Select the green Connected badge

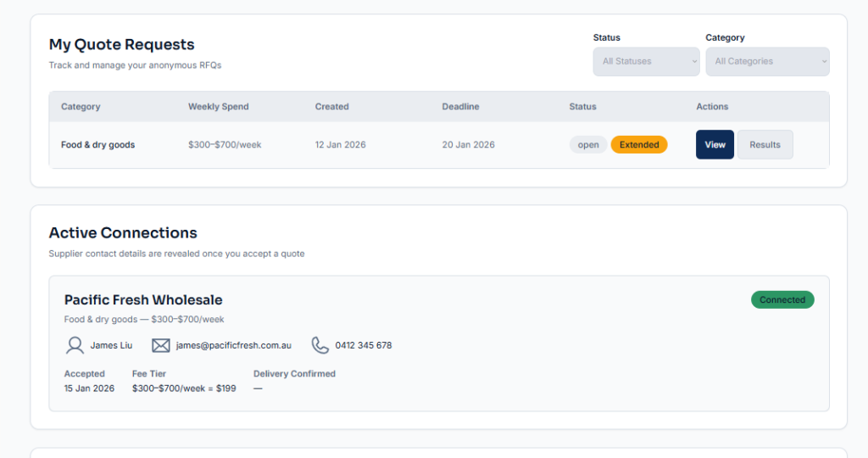(x=782, y=299)
